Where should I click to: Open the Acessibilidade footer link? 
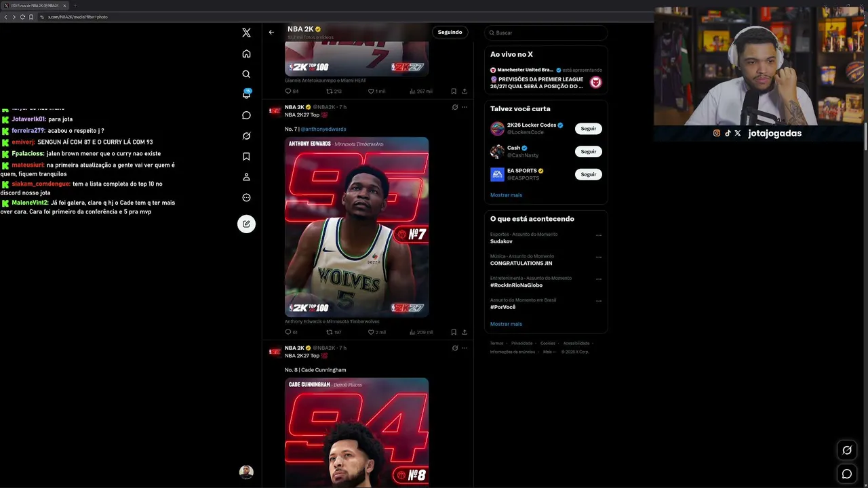point(576,344)
